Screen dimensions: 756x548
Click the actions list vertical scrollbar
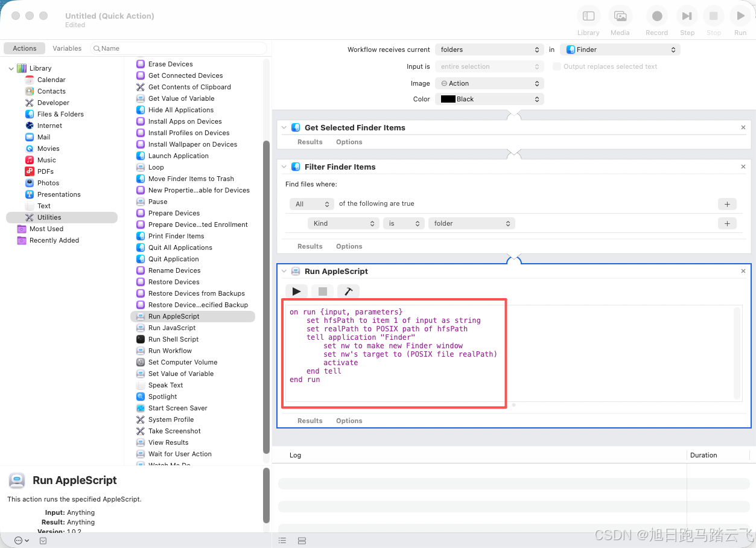click(266, 296)
